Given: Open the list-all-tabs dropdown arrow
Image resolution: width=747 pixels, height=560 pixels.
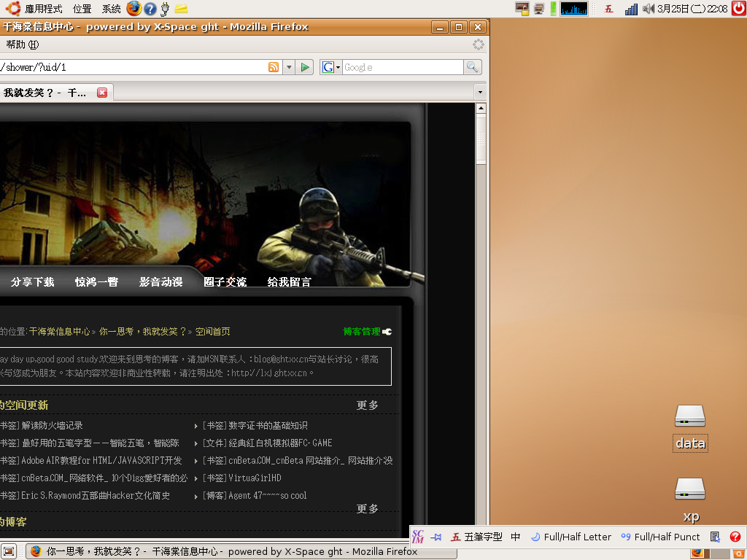Looking at the screenshot, I should coord(480,92).
